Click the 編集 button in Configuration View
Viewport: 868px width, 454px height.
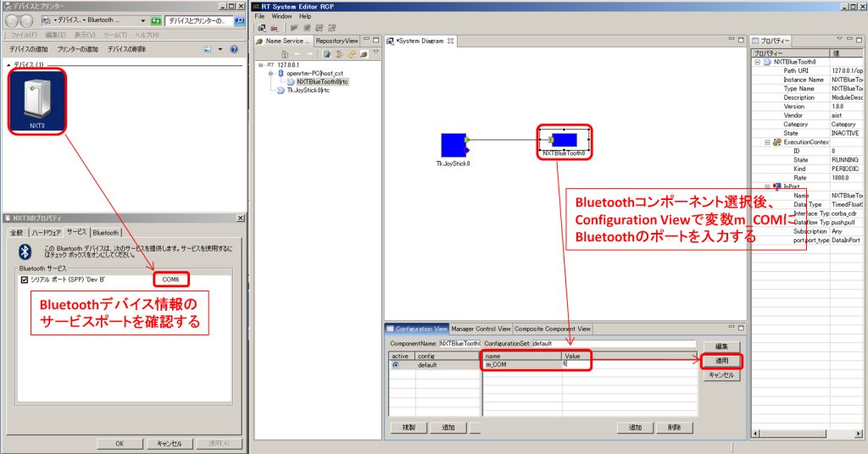(721, 346)
